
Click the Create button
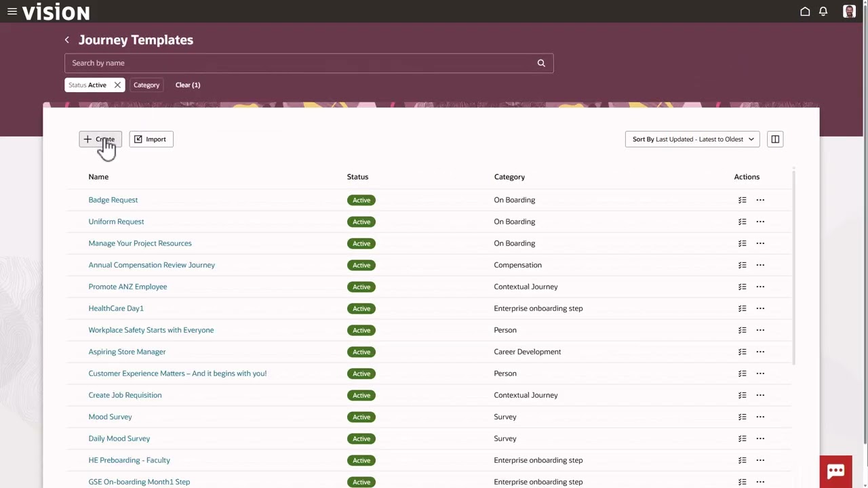[100, 139]
